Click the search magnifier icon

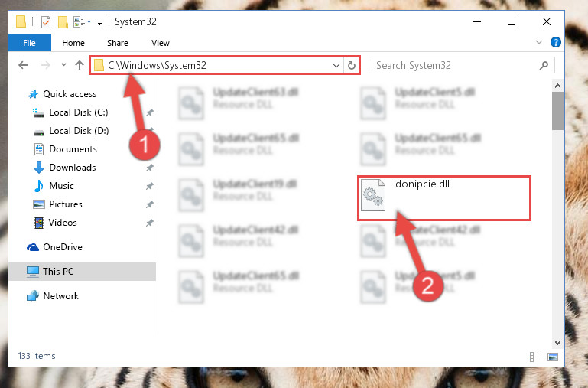coord(544,65)
